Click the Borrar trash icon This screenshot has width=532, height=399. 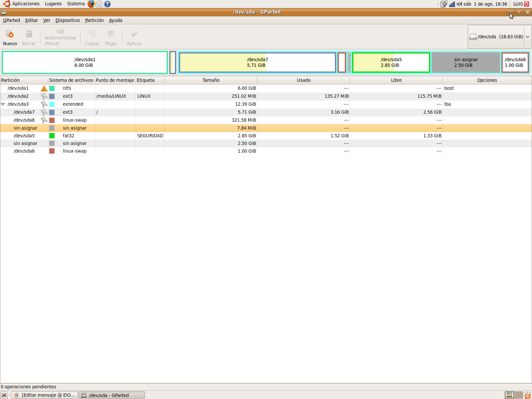point(29,34)
